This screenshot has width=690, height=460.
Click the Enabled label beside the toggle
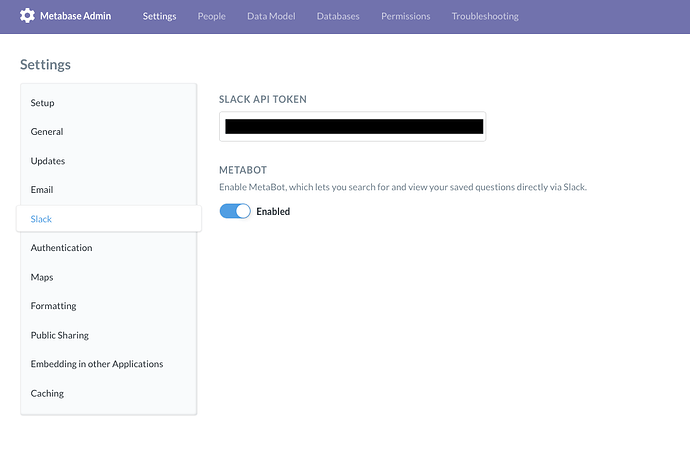coord(273,212)
